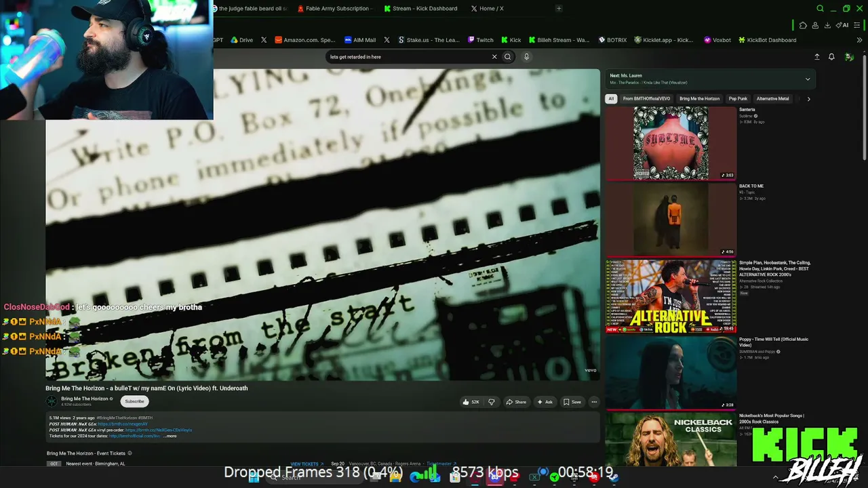Open the browser profile icon in toolbar
868x488 pixels.
(815, 25)
